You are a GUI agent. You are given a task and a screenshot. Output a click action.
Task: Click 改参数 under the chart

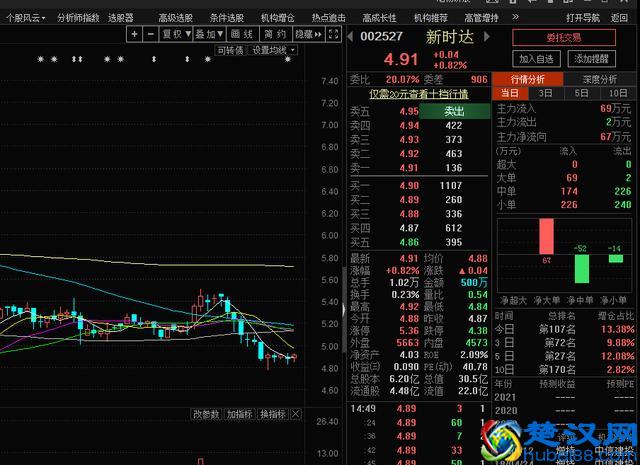(207, 414)
